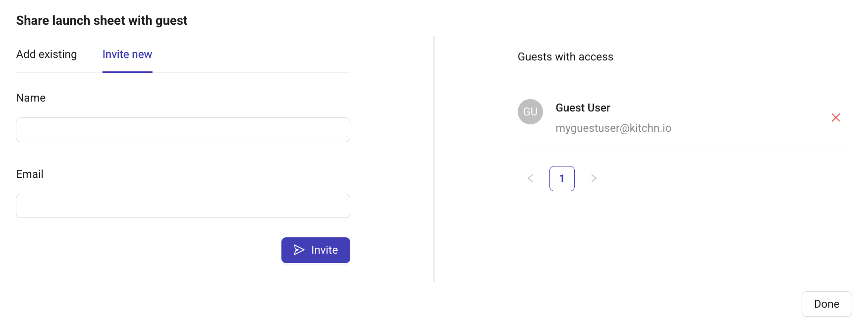Go to the previous guests page arrow

530,178
